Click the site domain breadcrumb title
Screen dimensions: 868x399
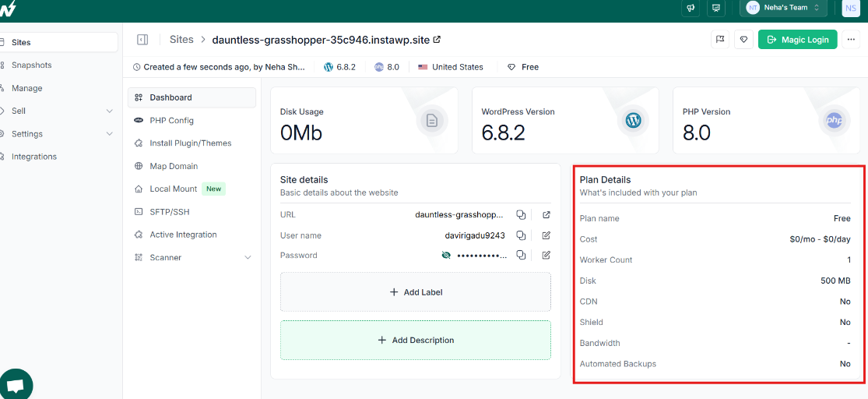(x=321, y=39)
